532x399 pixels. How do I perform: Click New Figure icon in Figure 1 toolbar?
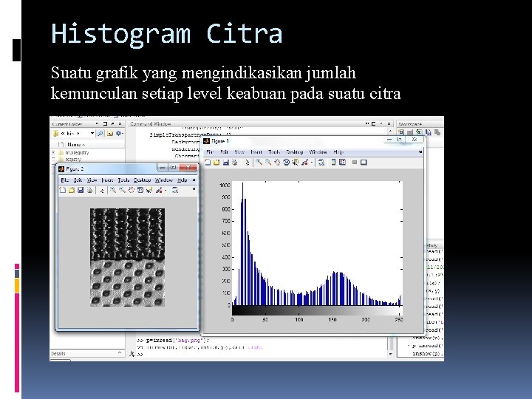208,163
